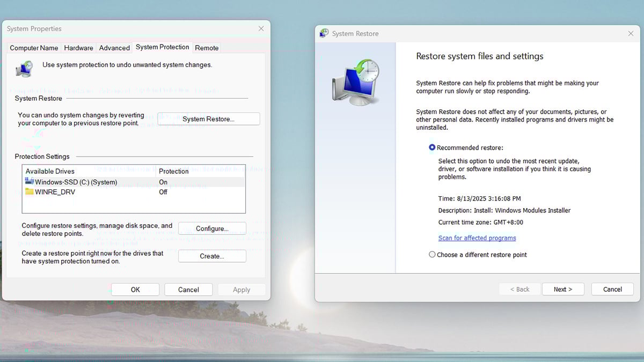
Task: Open the Remote tab
Action: [207, 48]
